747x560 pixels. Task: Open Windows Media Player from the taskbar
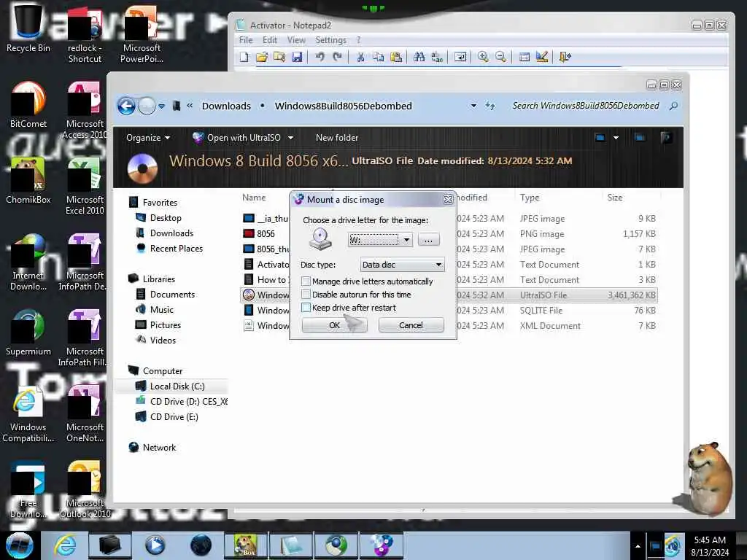pos(155,545)
